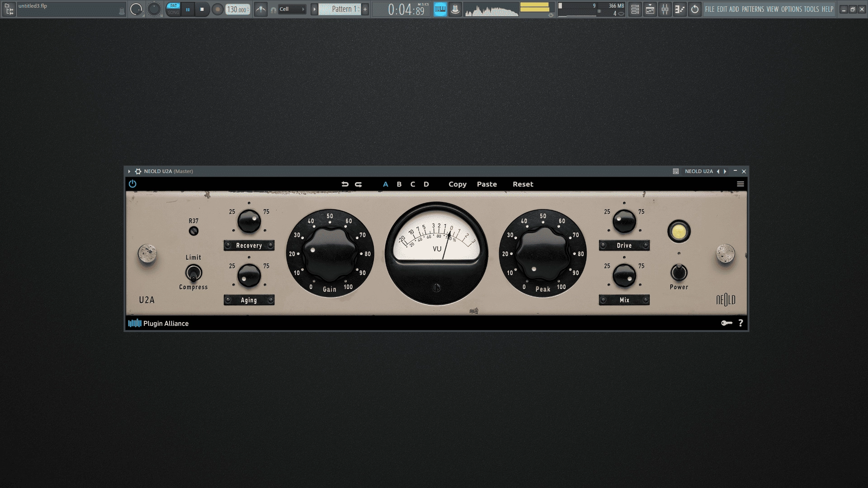Toggle the plugin bypass power icon
Viewport: 868px width, 488px height.
[132, 184]
